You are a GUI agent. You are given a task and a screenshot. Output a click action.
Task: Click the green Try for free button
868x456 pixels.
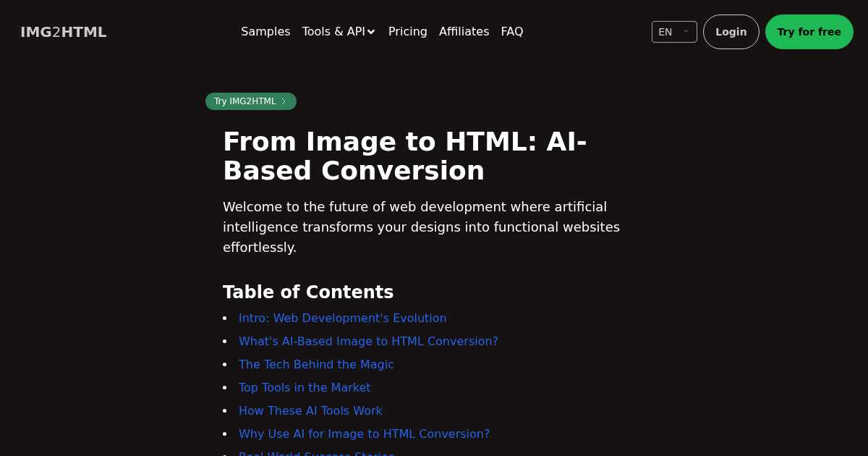[809, 32]
